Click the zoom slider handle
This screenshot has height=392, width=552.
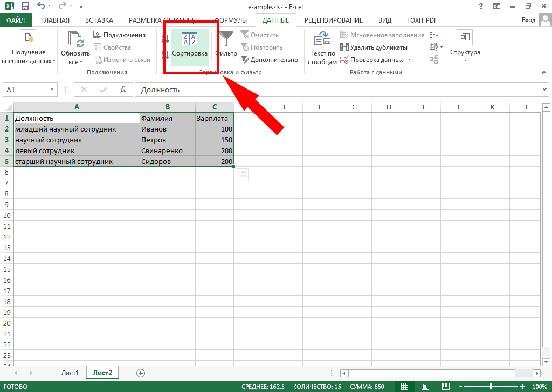491,387
